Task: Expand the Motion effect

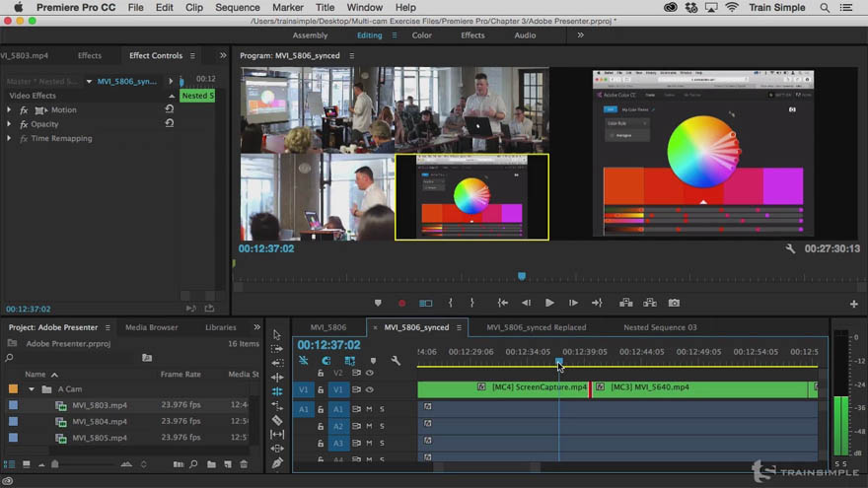Action: pyautogui.click(x=9, y=110)
